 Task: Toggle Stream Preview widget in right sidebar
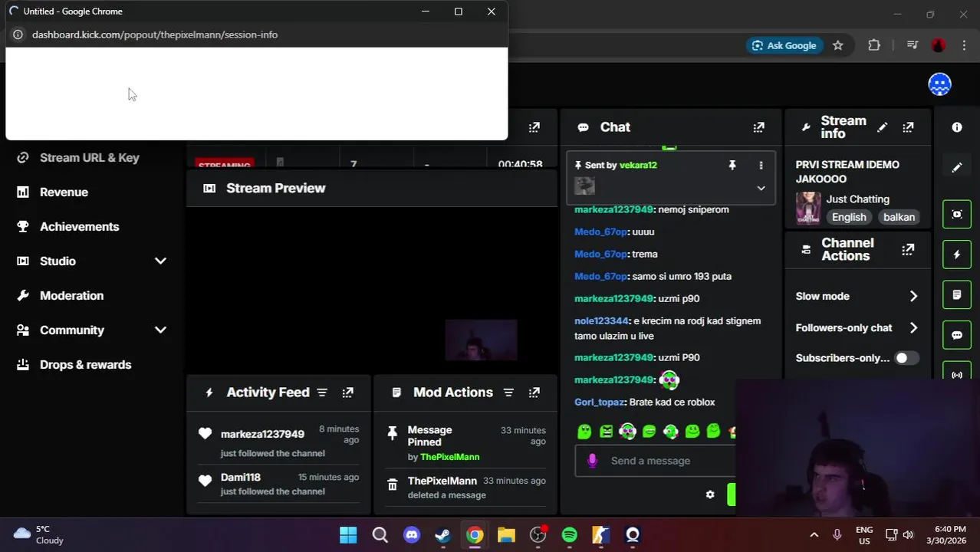[957, 214]
